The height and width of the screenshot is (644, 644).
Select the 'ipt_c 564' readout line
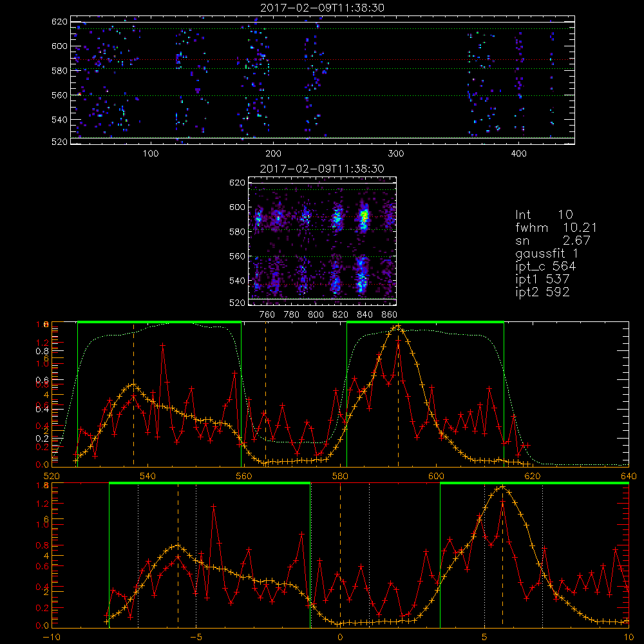click(x=545, y=266)
